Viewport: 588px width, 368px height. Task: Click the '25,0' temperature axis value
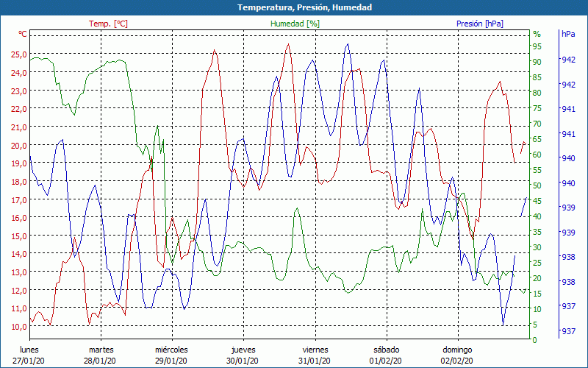(x=19, y=54)
